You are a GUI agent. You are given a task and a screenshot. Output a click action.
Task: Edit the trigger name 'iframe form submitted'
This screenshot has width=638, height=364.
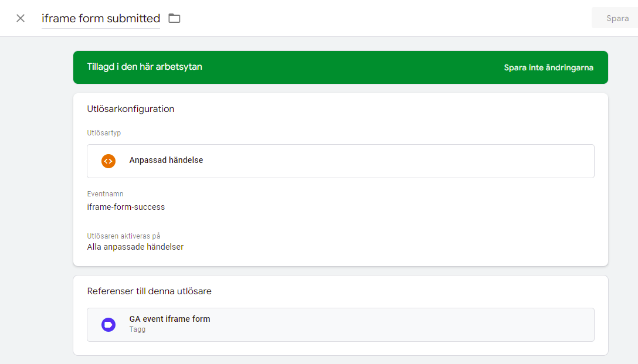pyautogui.click(x=100, y=19)
